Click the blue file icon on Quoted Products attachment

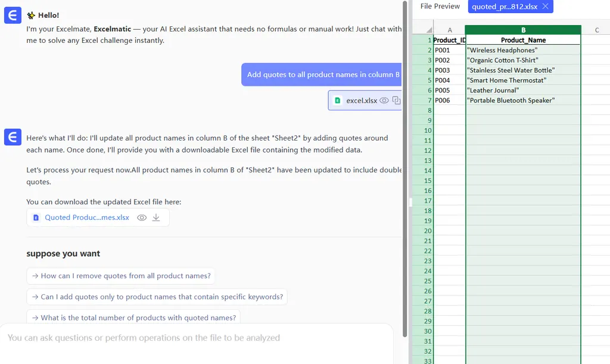click(36, 218)
